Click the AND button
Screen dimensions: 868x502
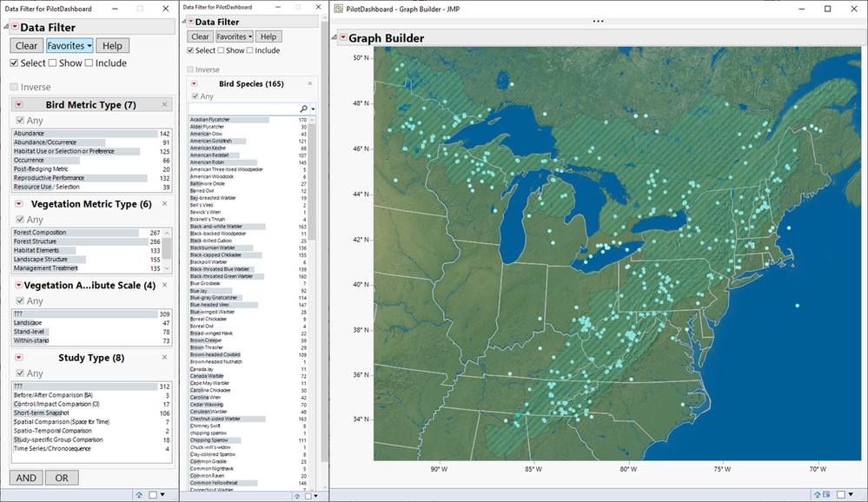26,478
